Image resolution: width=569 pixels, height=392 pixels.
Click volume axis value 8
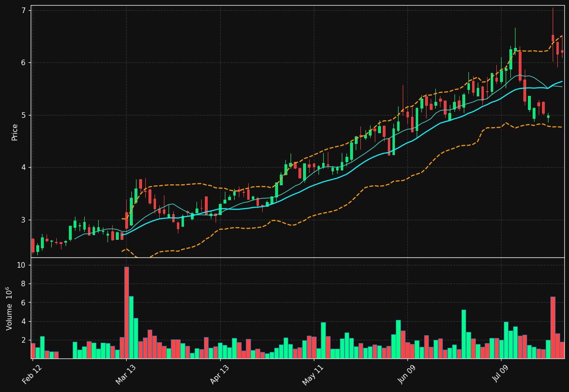click(x=24, y=284)
